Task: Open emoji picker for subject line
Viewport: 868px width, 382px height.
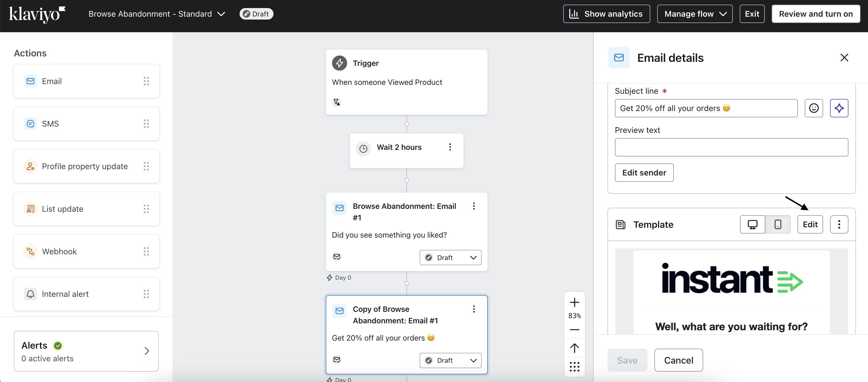Action: click(x=814, y=108)
